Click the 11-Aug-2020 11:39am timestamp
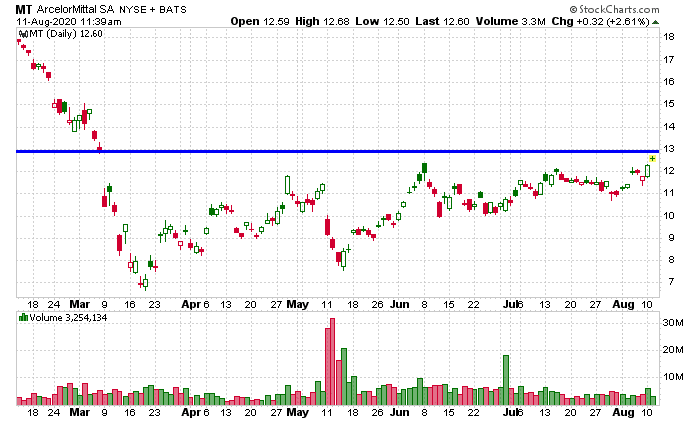Image resolution: width=700 pixels, height=421 pixels. pyautogui.click(x=68, y=21)
